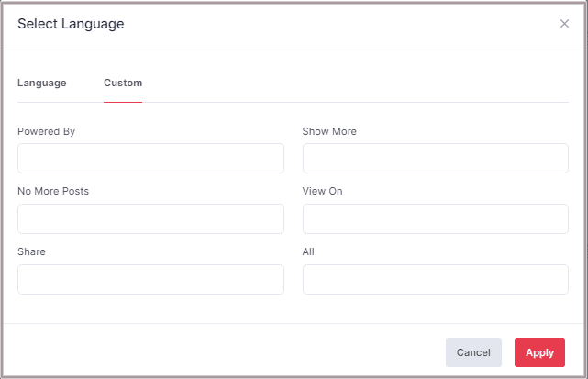The height and width of the screenshot is (379, 588).
Task: Focus the Show More input box
Action: pyautogui.click(x=435, y=158)
